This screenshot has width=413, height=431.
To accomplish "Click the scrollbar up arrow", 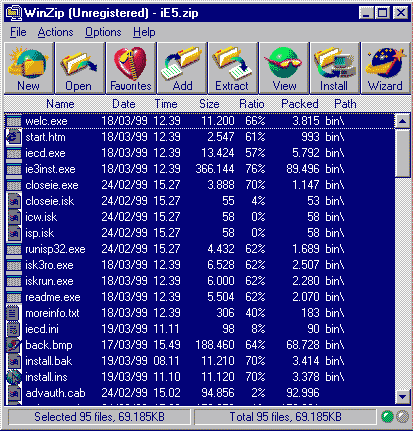I will (402, 121).
